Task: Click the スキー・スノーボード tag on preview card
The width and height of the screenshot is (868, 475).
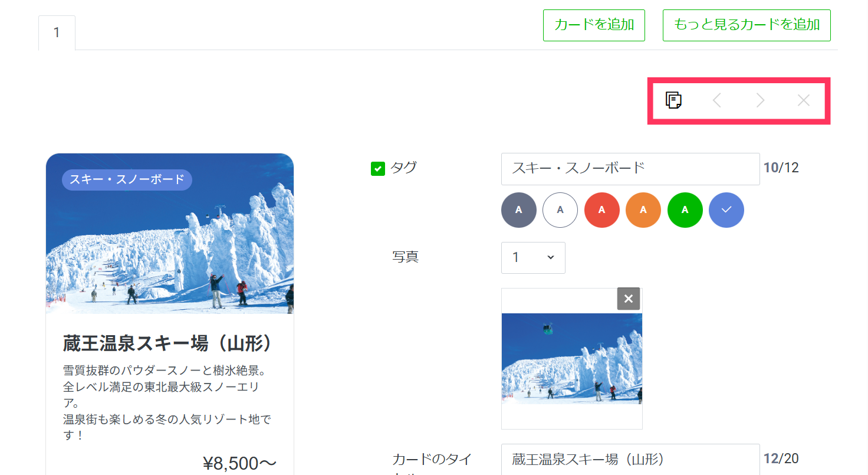Action: coord(127,179)
